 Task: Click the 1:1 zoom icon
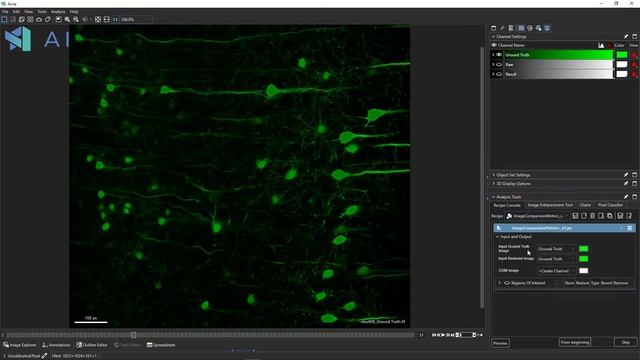115,19
